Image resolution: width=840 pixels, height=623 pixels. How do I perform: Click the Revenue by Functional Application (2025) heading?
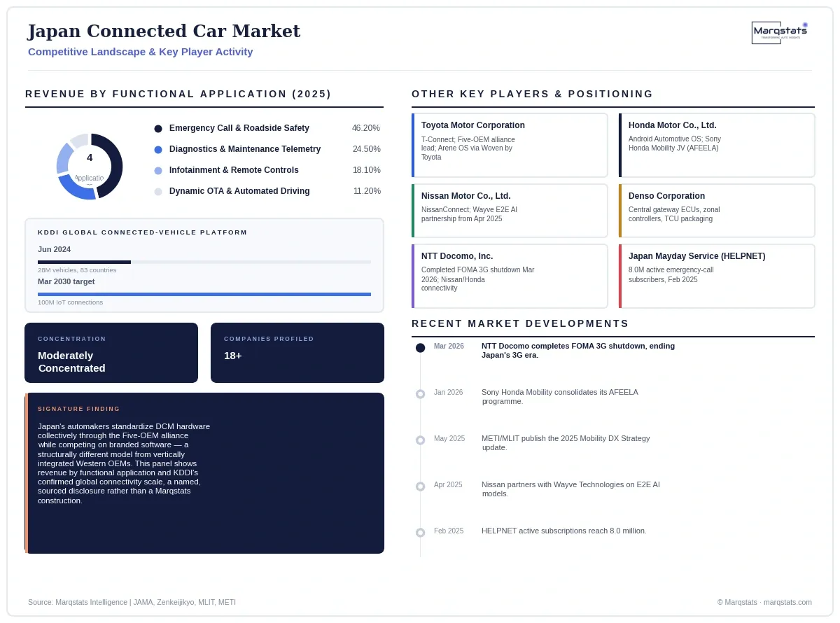point(178,94)
